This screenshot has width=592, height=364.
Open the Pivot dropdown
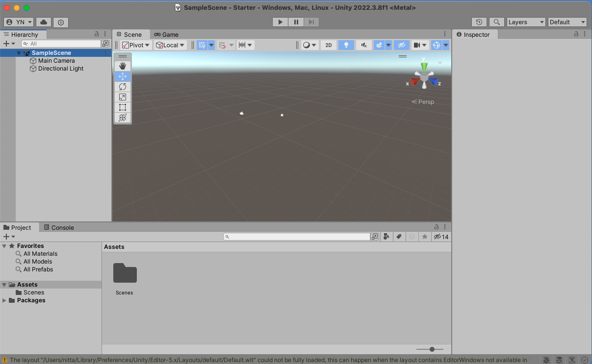click(136, 45)
